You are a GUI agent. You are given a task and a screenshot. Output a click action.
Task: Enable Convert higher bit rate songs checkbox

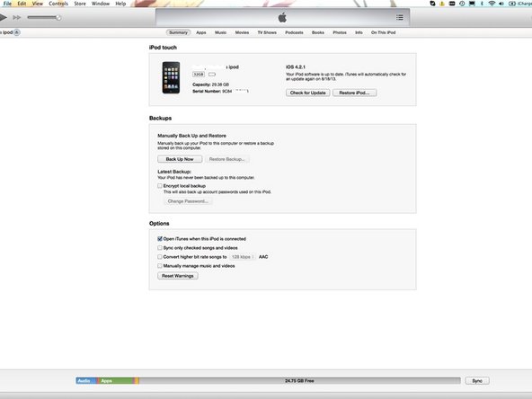(x=159, y=257)
